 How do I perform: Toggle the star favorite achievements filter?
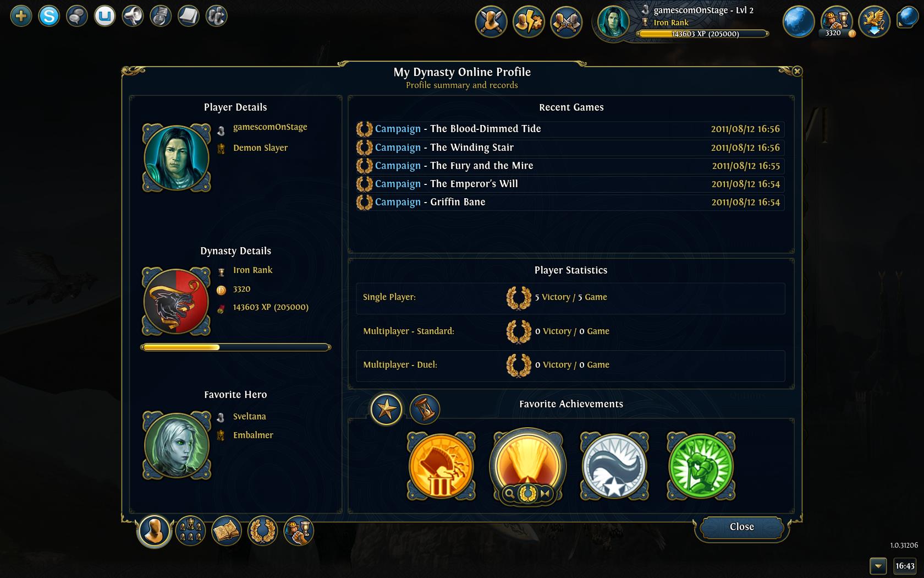386,409
